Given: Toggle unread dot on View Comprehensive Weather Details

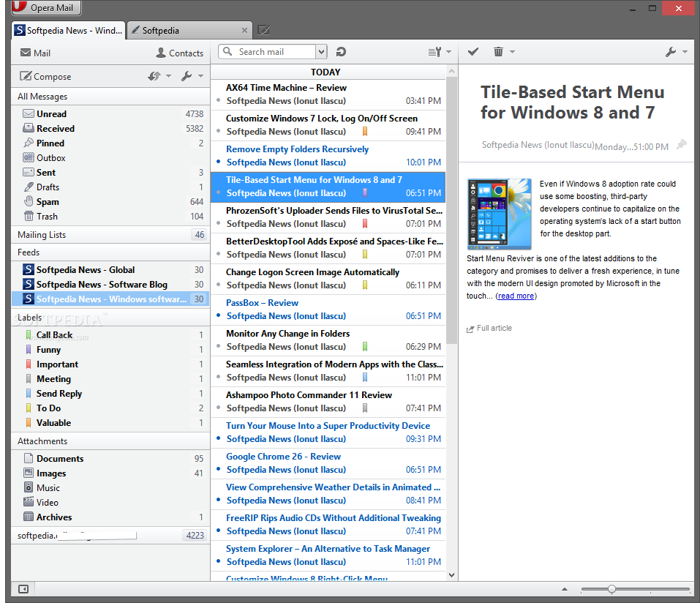Looking at the screenshot, I should [218, 500].
